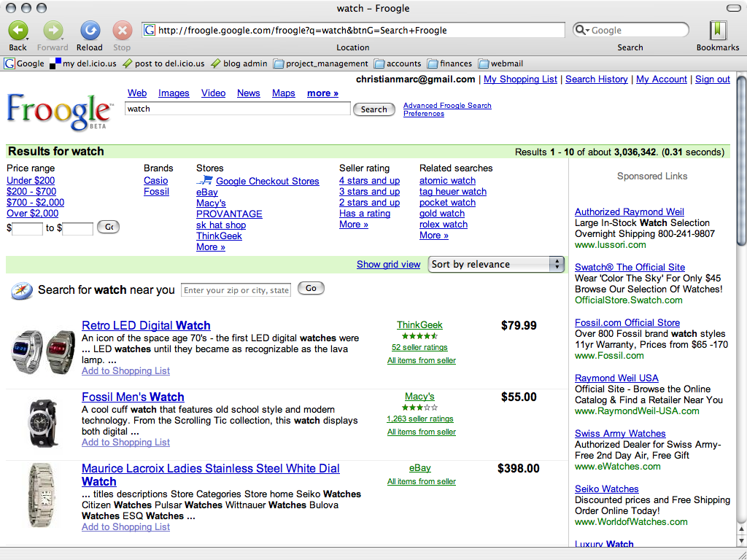Expand the Stores list with More »
747x560 pixels.
coord(210,247)
